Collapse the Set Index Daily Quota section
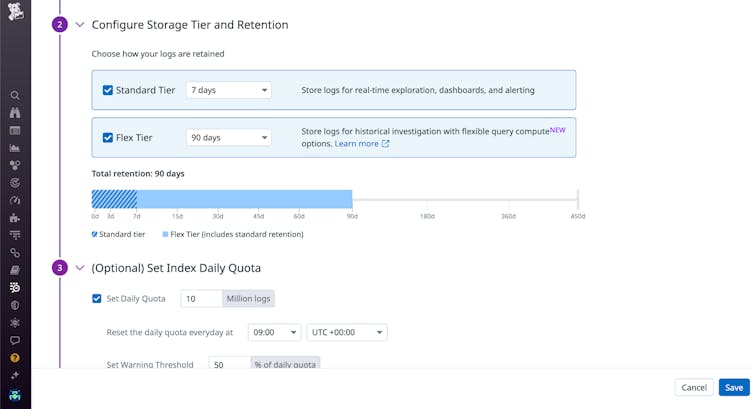Viewport: 753px width, 409px height. click(80, 268)
